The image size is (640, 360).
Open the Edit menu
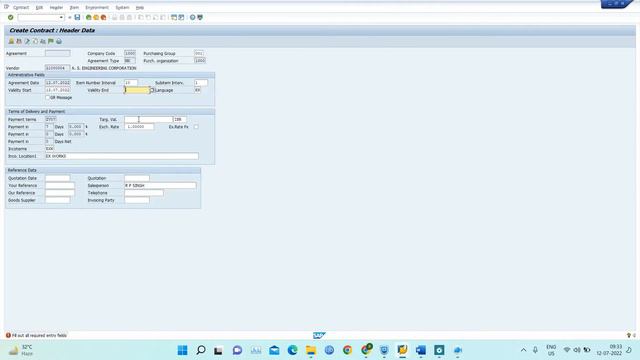point(39,7)
